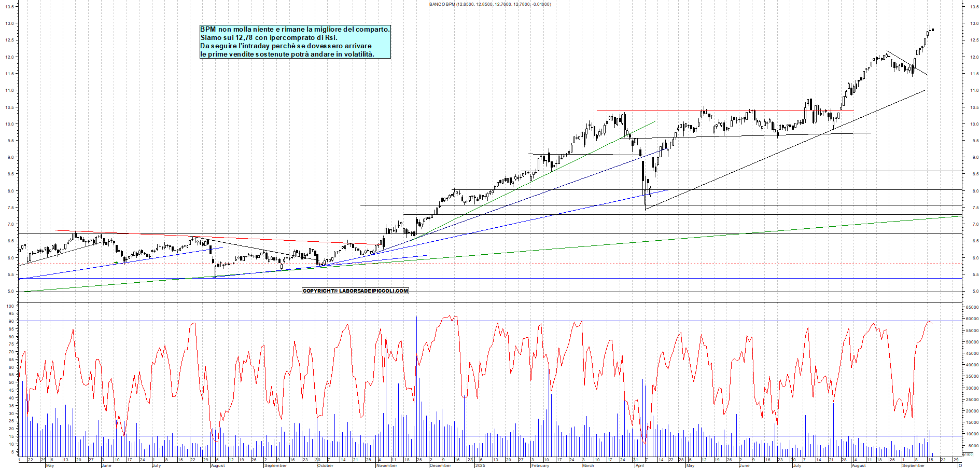
Task: Select the 2025 year label on date axis
Action: [480, 465]
